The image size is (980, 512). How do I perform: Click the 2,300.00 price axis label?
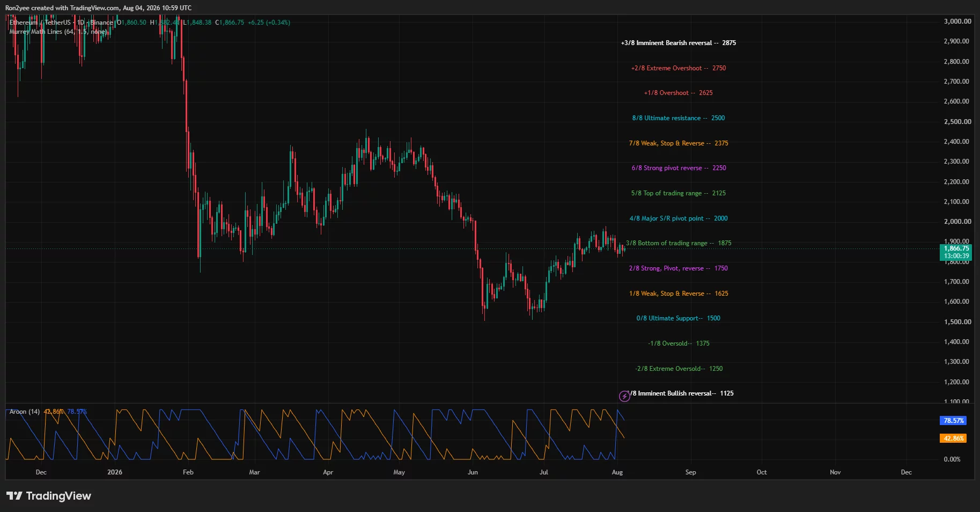pyautogui.click(x=957, y=162)
